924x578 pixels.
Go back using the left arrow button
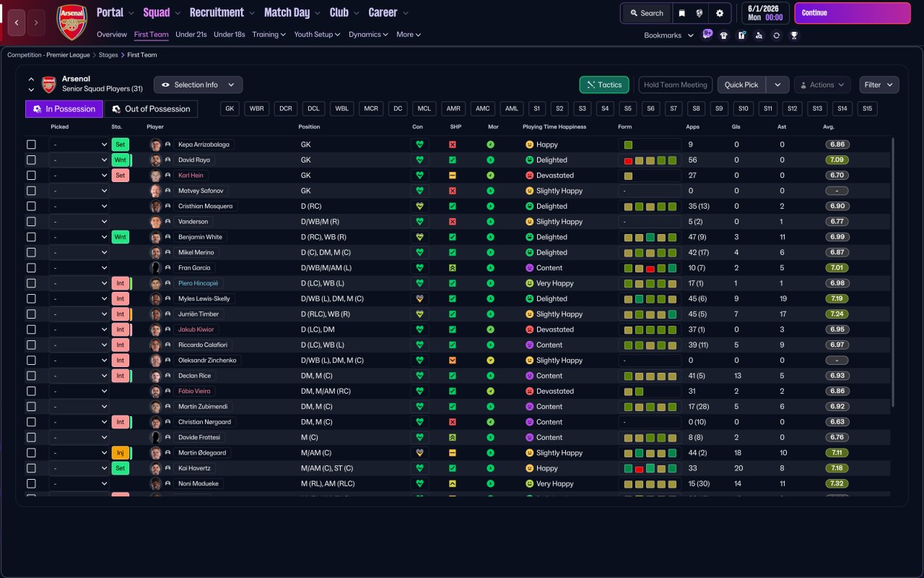(17, 23)
